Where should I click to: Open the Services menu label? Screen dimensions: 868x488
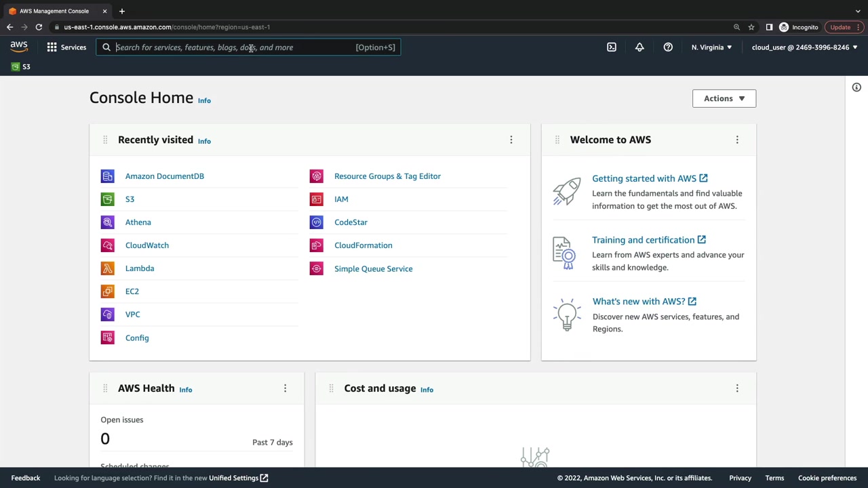tap(73, 47)
